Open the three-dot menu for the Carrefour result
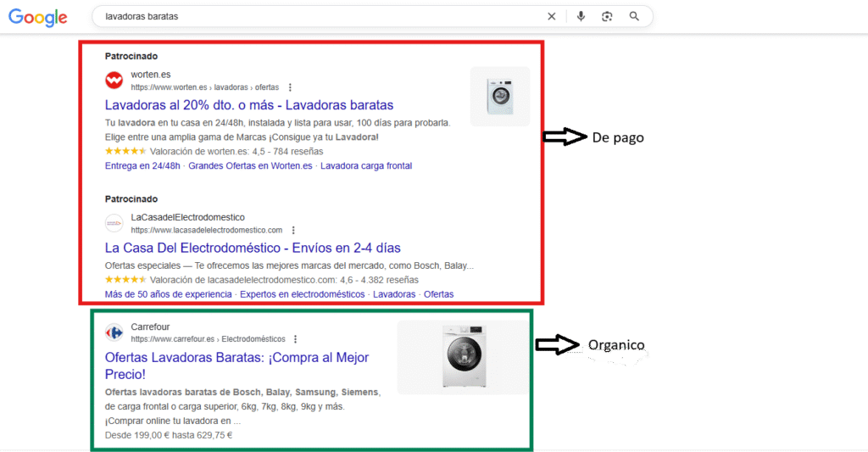This screenshot has width=868, height=452. coord(296,339)
